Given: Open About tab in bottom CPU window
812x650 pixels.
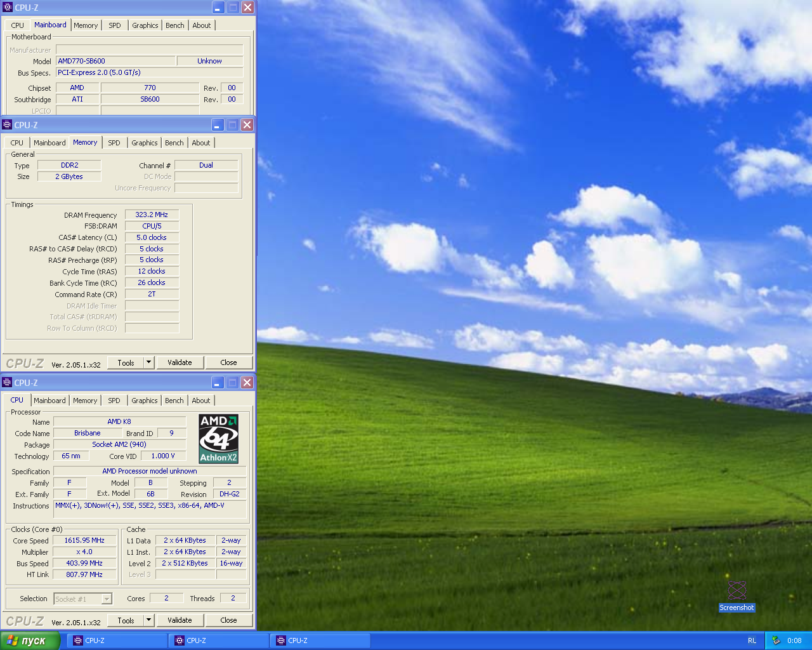Looking at the screenshot, I should coord(201,401).
